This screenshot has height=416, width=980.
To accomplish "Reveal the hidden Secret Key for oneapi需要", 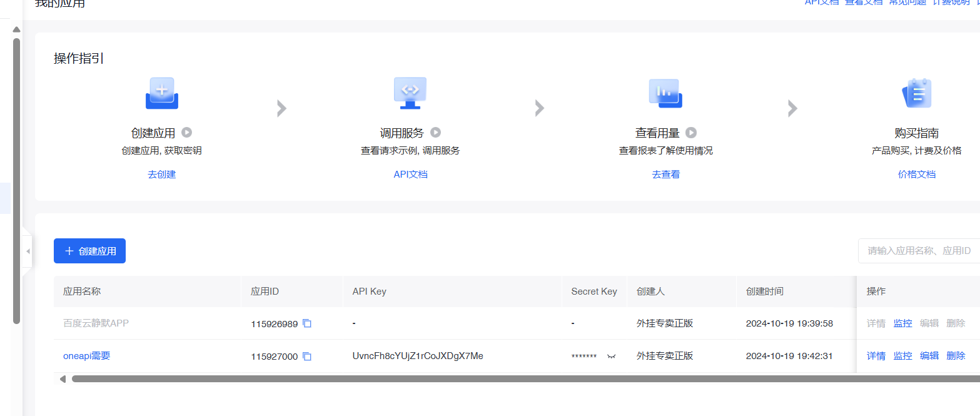I will point(612,356).
